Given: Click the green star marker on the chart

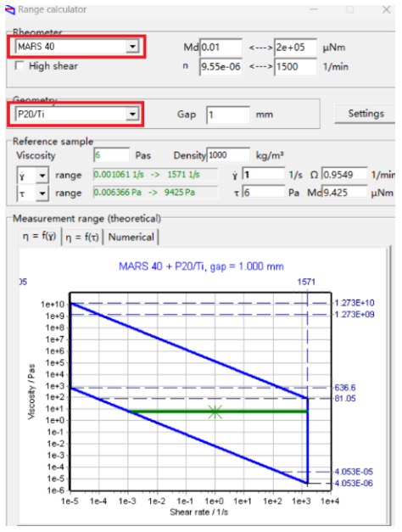Looking at the screenshot, I should 215,412.
